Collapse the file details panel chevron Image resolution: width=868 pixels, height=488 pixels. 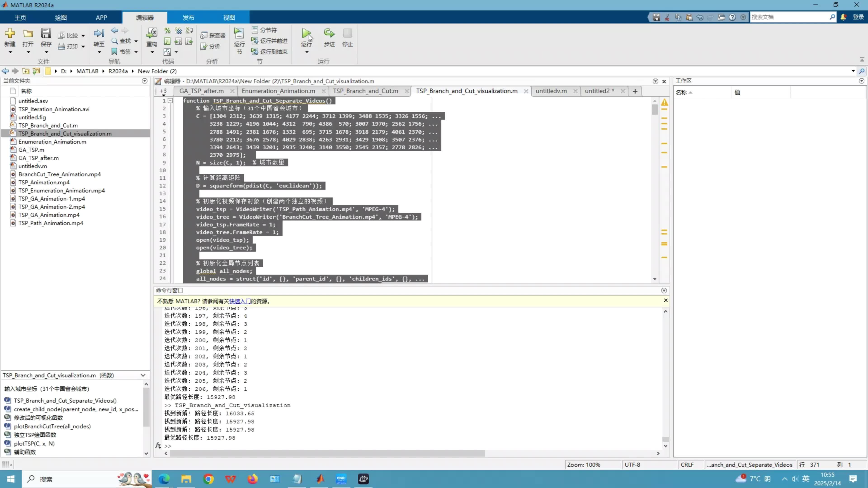(143, 375)
